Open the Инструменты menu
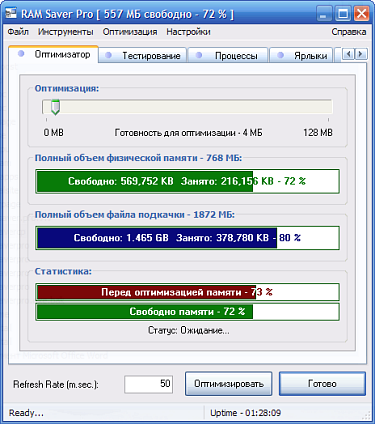Viewport: 375px width, 424px height. click(x=65, y=32)
